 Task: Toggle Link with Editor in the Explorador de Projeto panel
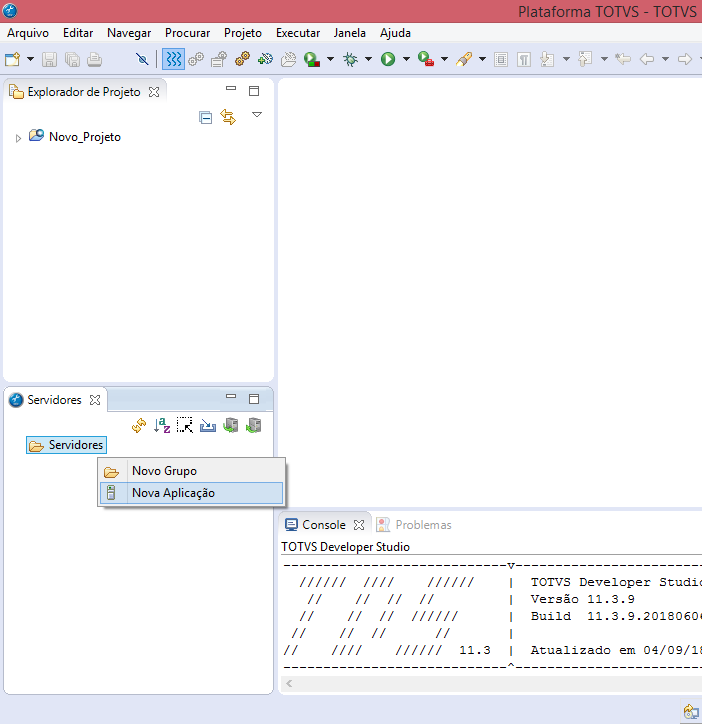[228, 117]
